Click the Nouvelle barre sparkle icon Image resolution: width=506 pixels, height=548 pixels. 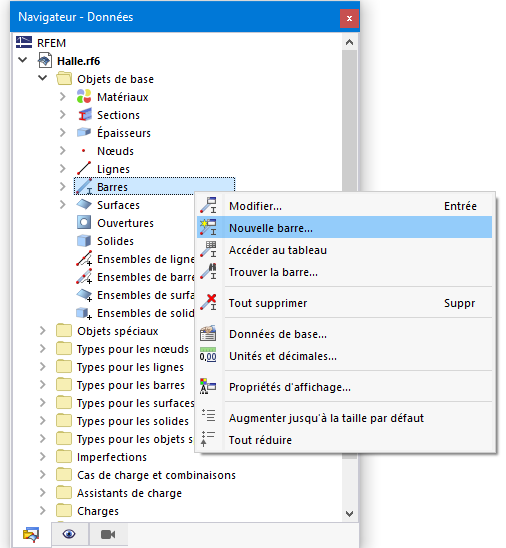pyautogui.click(x=208, y=227)
